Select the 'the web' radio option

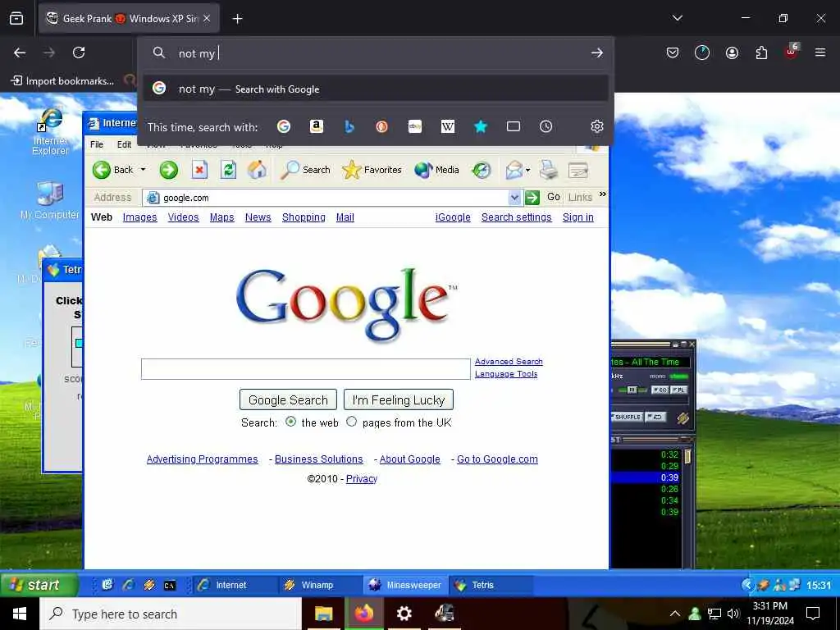point(291,422)
